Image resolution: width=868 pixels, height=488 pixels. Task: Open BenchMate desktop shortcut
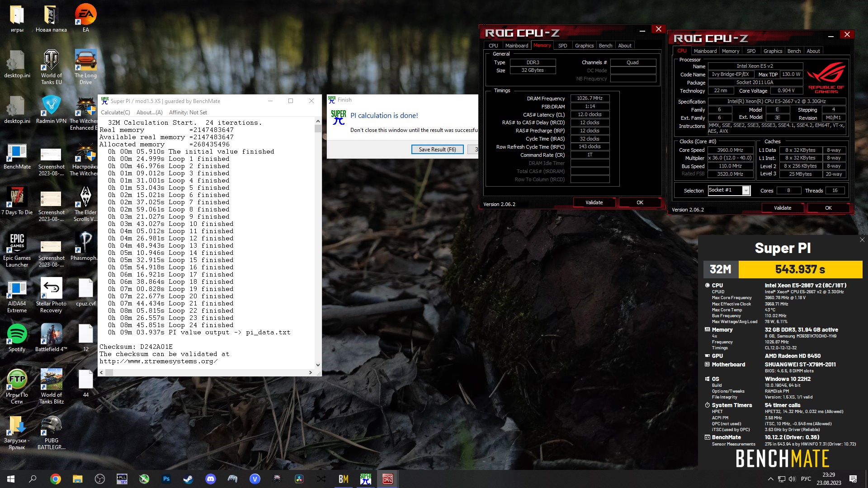17,156
